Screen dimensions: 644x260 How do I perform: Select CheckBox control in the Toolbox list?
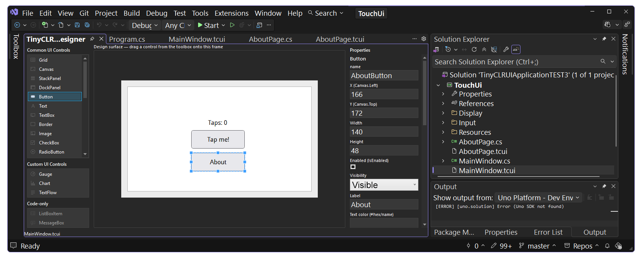point(55,143)
